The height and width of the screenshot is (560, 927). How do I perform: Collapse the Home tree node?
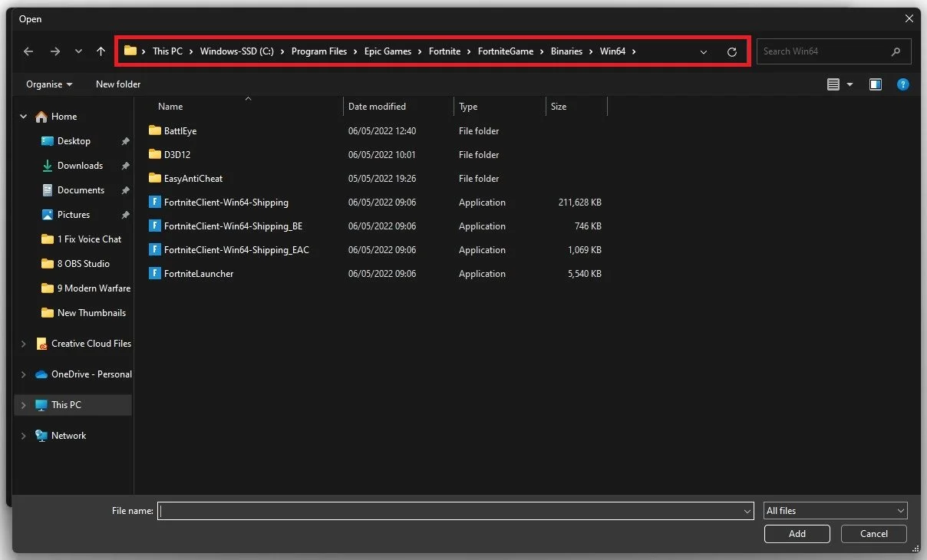pyautogui.click(x=23, y=117)
